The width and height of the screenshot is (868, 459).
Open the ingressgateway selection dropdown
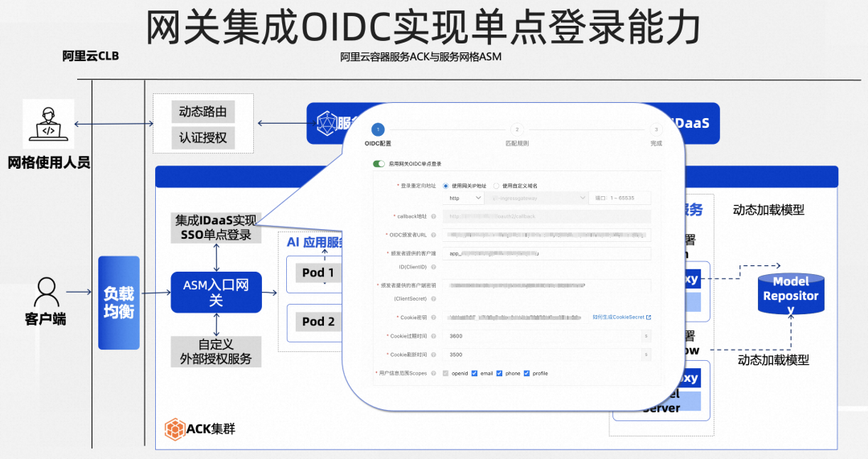536,198
